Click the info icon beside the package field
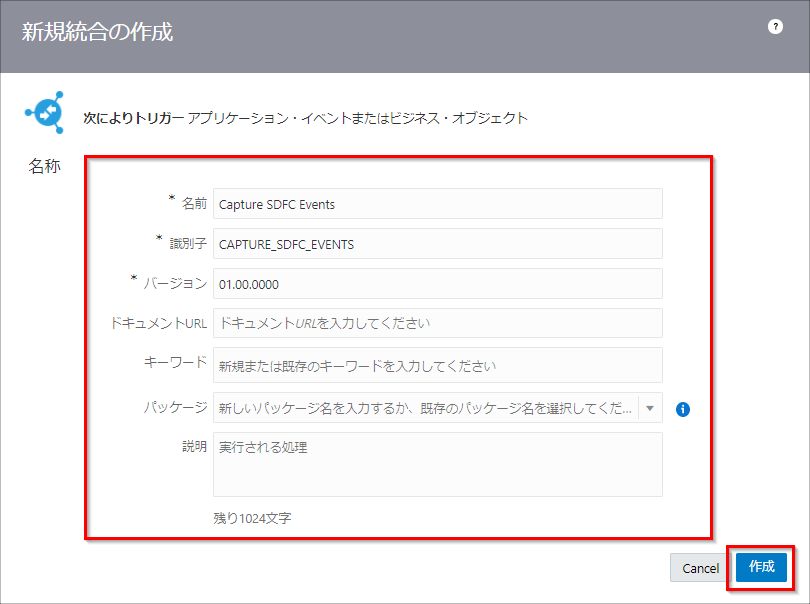Screen dimensions: 810x604 tap(683, 409)
